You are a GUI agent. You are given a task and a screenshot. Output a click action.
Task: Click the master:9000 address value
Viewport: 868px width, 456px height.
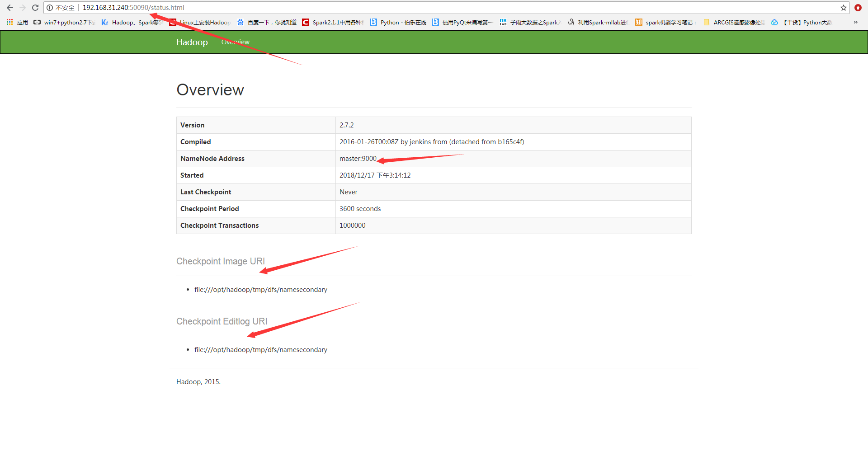pyautogui.click(x=358, y=159)
